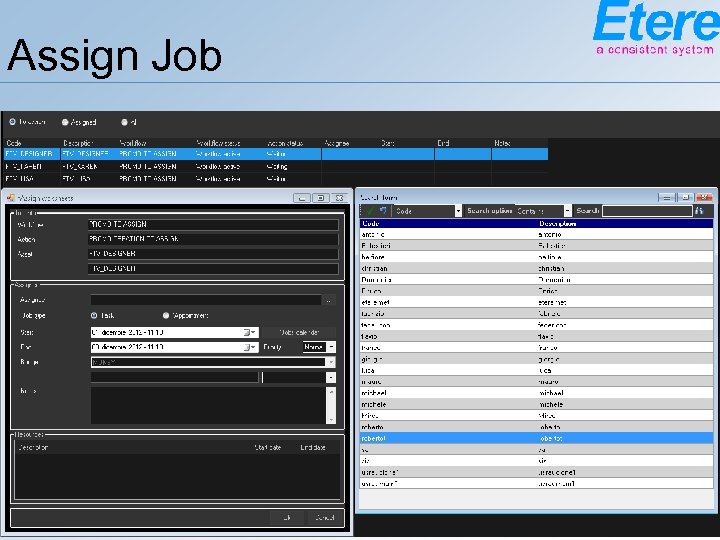Select the All radio filter
Viewport: 720px width, 540px height.
124,122
